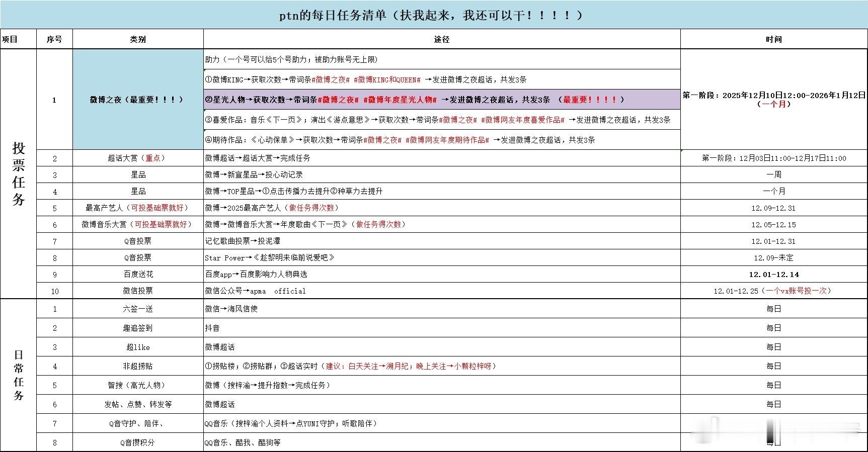Click 'QQ音乐、酷我、酷狗等' cell

click(x=442, y=442)
